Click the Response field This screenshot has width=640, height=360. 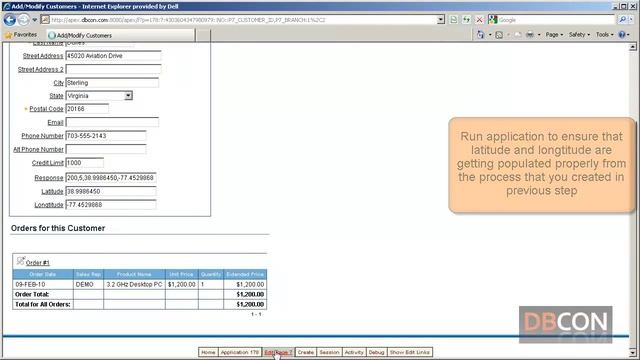point(111,178)
